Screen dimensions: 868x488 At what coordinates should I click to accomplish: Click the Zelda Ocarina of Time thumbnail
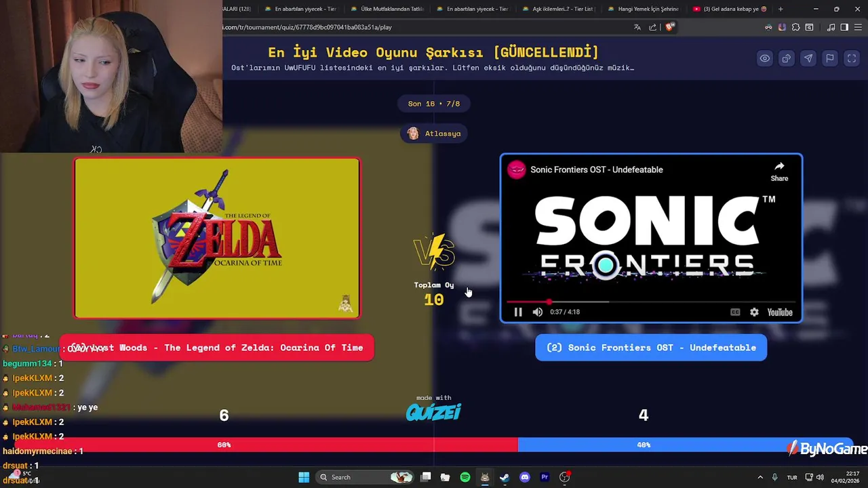[217, 238]
